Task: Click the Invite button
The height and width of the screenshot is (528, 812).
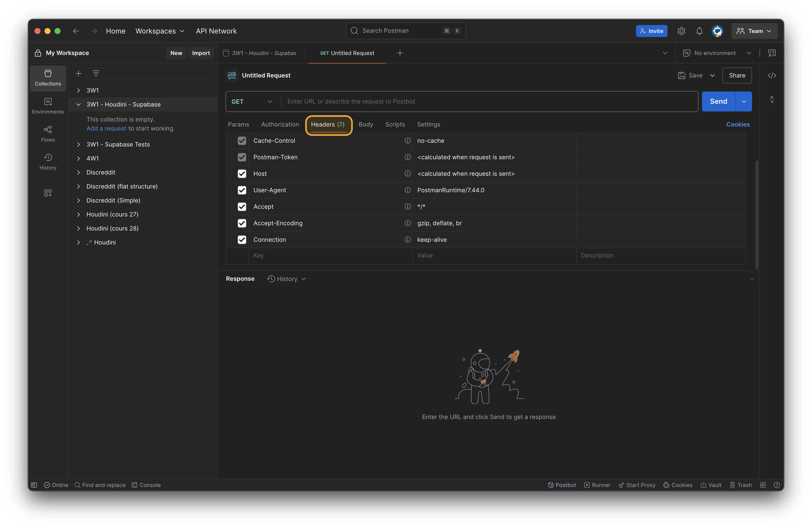Action: [x=651, y=31]
